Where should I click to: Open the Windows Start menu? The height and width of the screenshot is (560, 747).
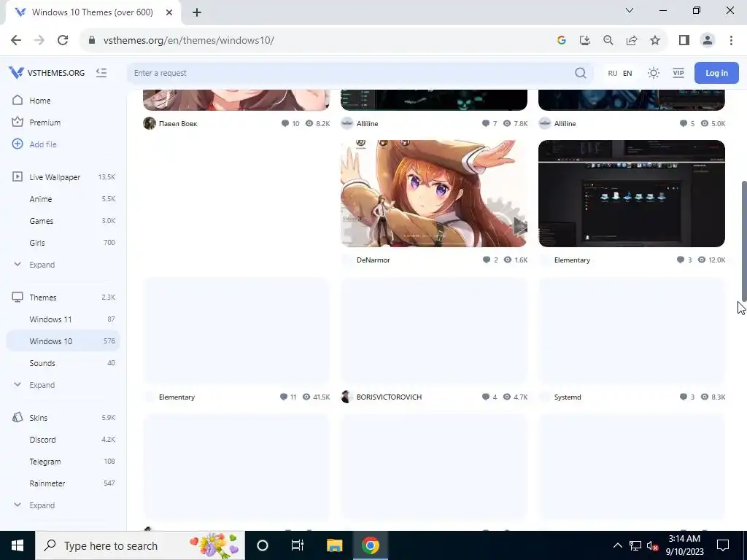[x=18, y=545]
